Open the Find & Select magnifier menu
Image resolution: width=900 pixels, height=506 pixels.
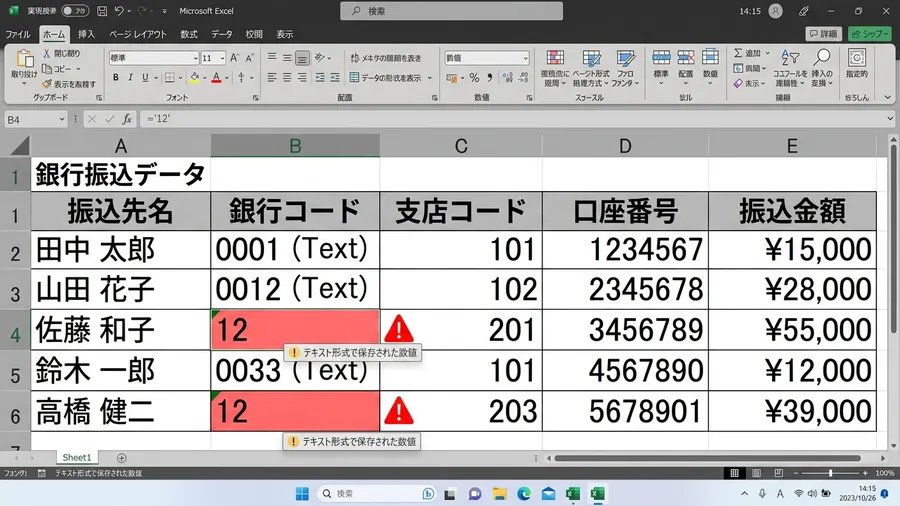[822, 68]
